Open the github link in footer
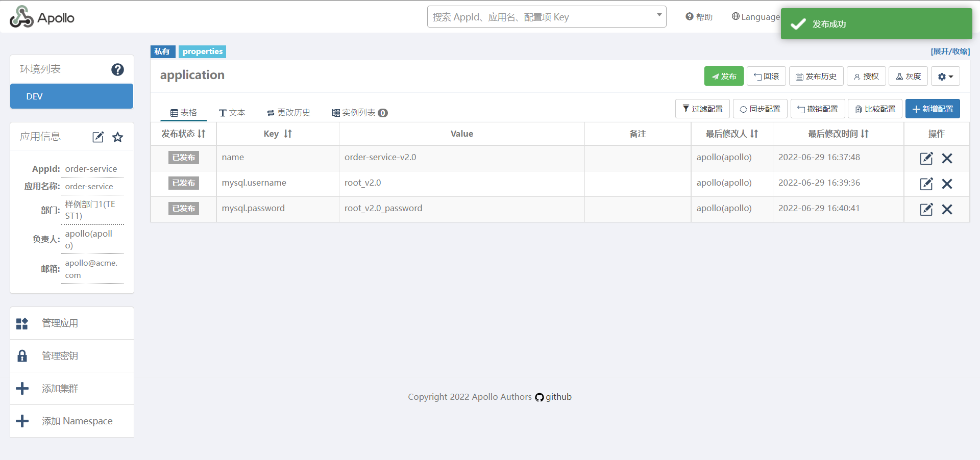 (554, 397)
